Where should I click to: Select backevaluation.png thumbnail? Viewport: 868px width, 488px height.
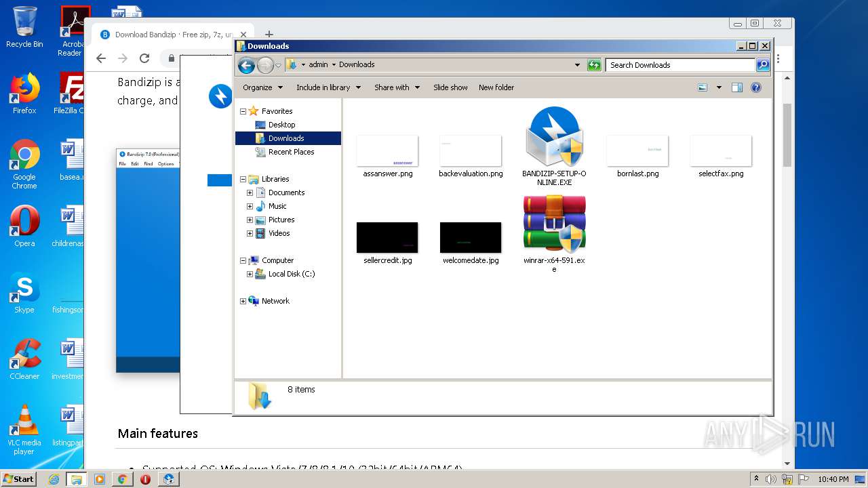click(471, 150)
